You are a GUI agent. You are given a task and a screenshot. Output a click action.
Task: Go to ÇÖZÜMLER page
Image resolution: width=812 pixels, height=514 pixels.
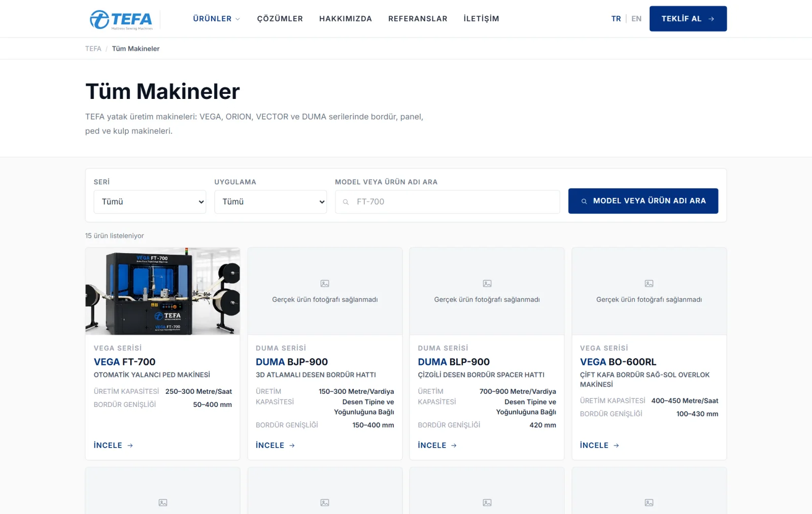point(280,19)
